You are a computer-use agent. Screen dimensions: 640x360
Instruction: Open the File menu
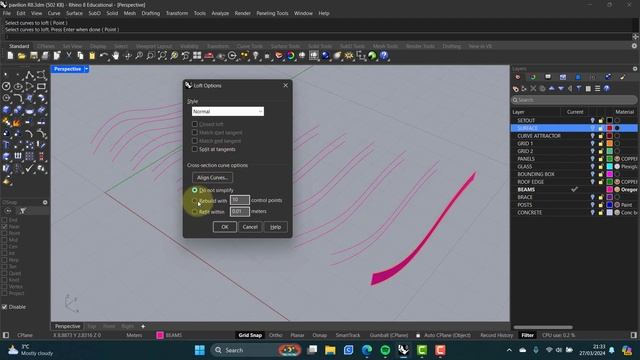click(x=7, y=13)
